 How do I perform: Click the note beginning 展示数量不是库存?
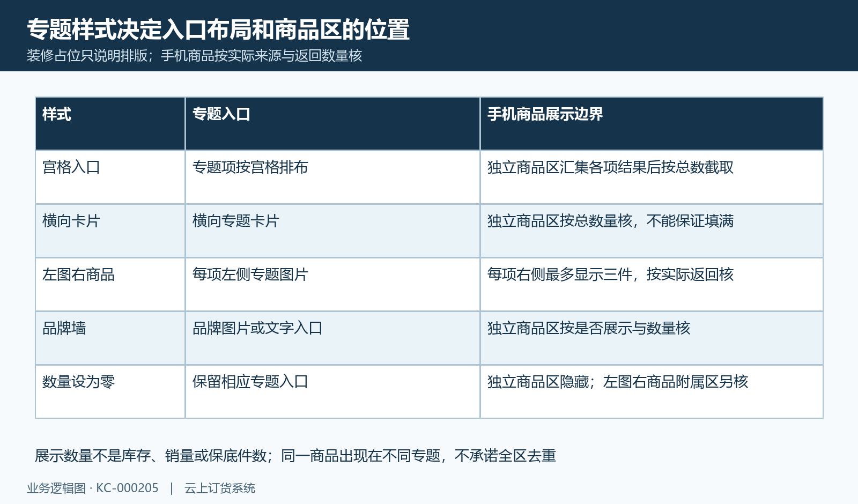[x=295, y=456]
